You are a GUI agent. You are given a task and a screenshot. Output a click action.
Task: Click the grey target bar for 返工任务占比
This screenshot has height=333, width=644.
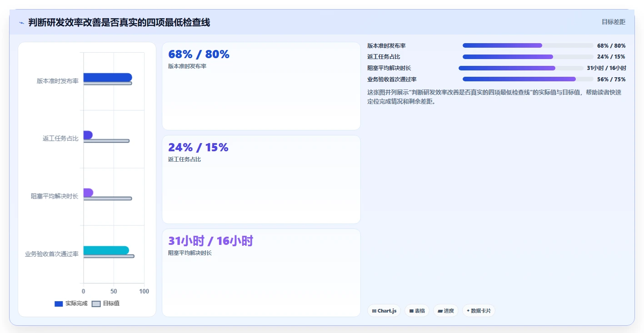(x=106, y=141)
